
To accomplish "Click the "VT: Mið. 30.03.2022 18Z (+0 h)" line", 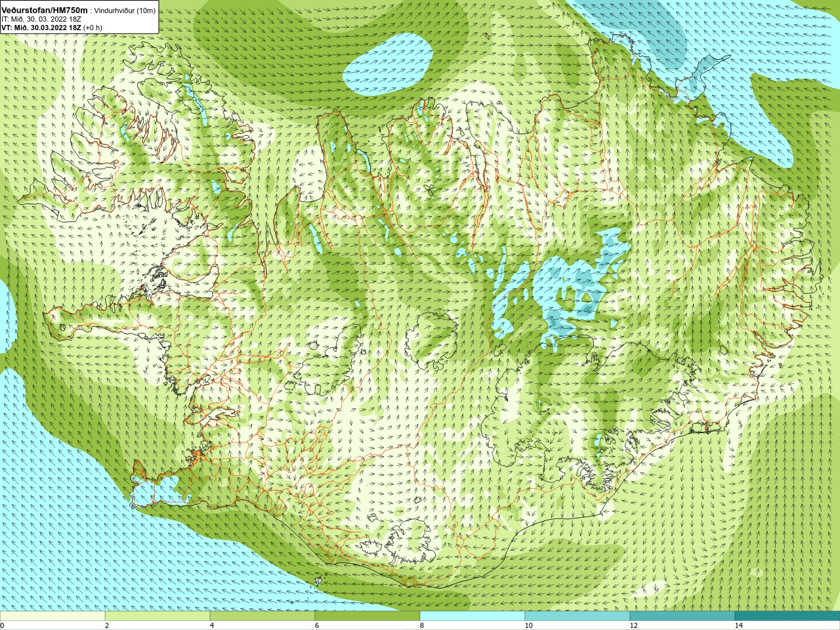I will 52,28.
